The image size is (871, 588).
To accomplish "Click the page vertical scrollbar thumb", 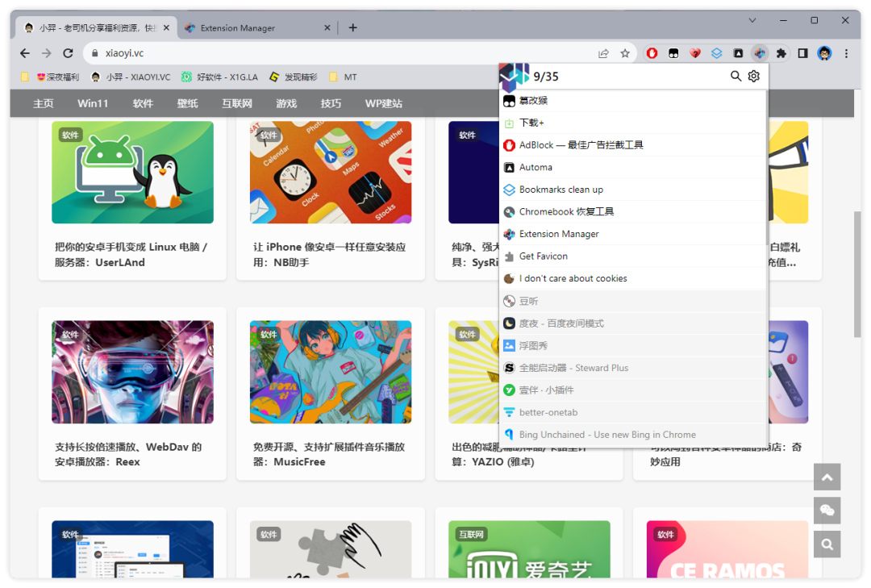I will pos(857,274).
